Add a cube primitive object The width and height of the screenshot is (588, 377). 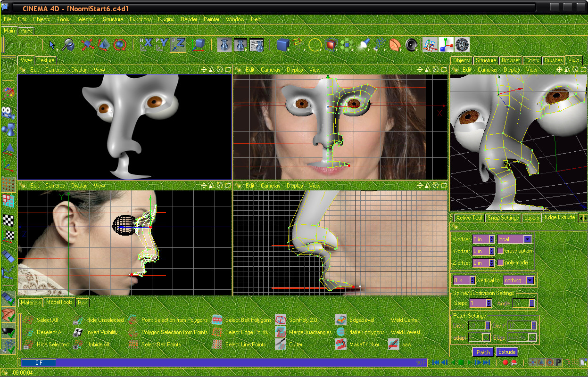[282, 45]
